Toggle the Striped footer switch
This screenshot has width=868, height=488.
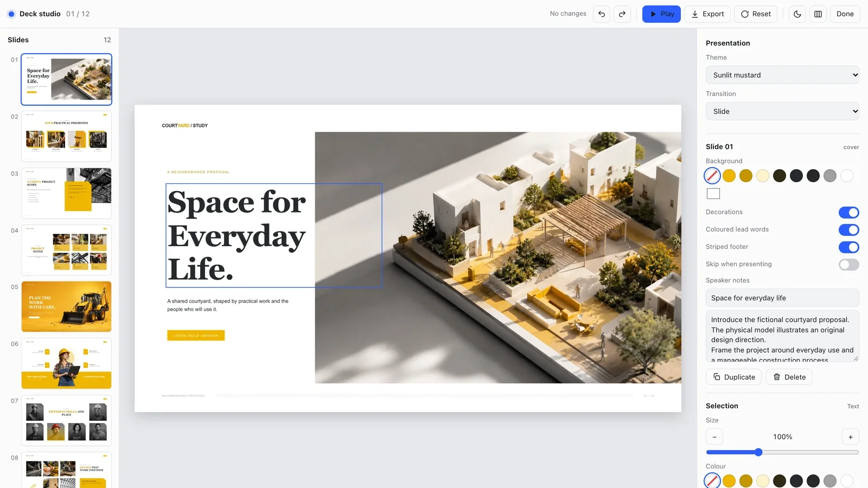[x=849, y=247]
